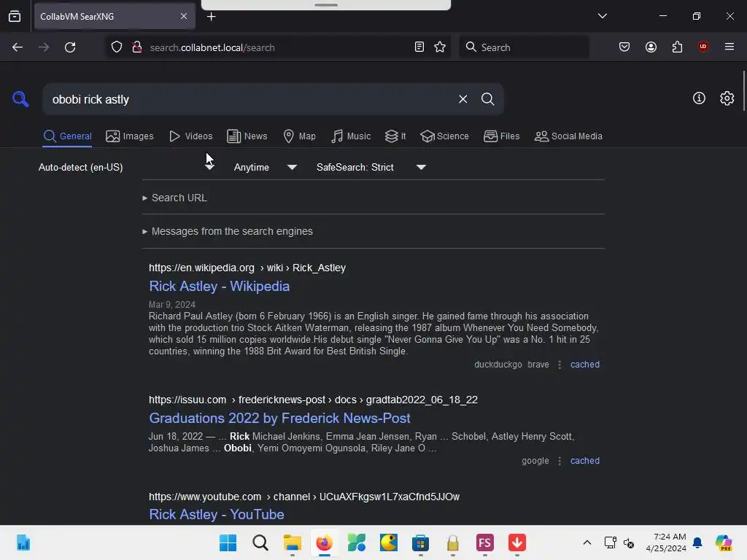
Task: Open Firefox application menu
Action: (729, 47)
